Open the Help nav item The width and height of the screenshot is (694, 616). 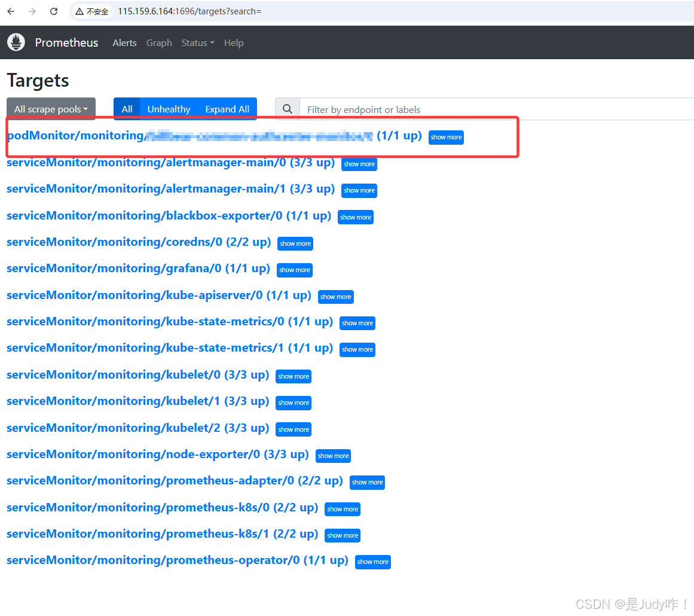click(234, 43)
